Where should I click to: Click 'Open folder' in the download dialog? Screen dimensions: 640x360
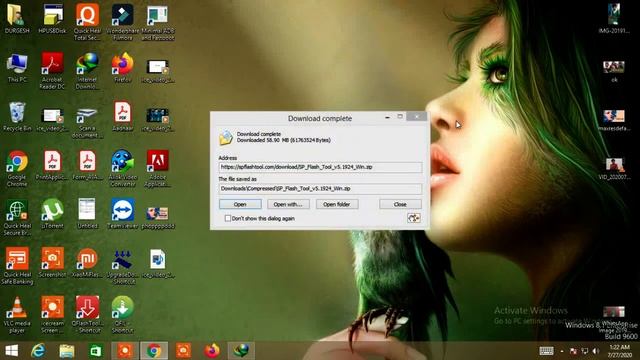337,204
